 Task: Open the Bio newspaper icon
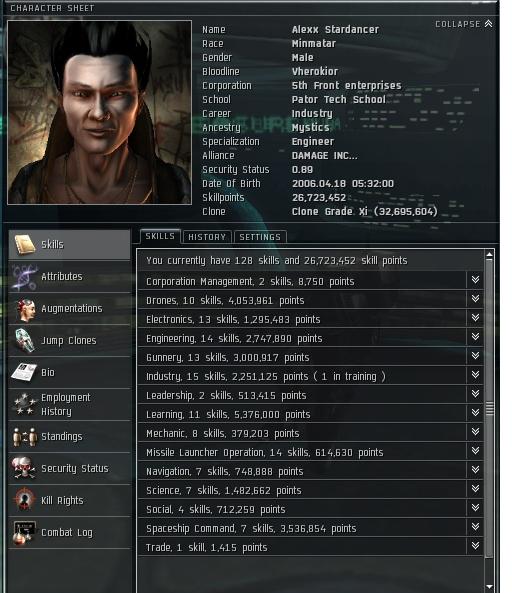pyautogui.click(x=24, y=372)
